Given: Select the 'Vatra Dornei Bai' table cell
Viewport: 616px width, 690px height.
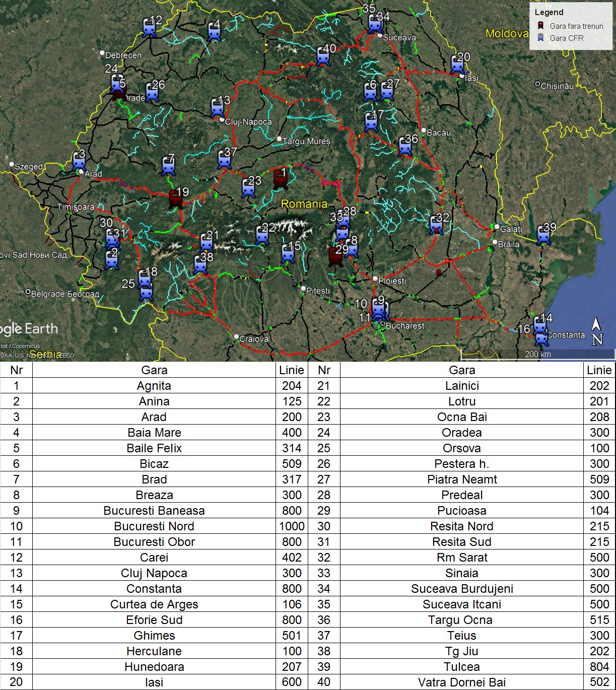Looking at the screenshot, I should pos(461,682).
